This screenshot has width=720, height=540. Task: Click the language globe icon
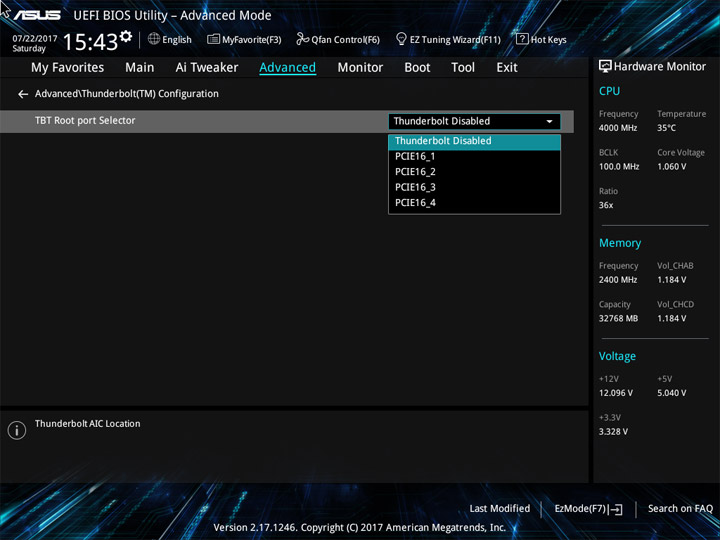(x=154, y=39)
